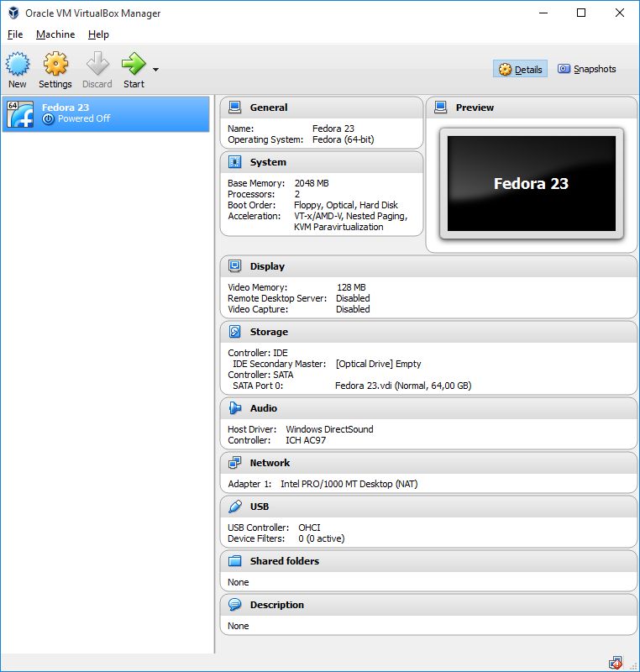
Task: Click the Description speech bubble icon
Action: tap(235, 605)
